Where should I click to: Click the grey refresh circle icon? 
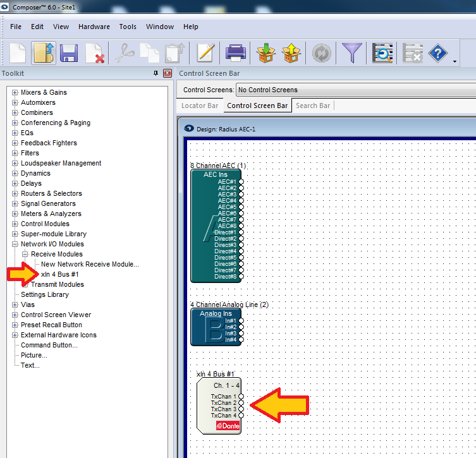(322, 53)
